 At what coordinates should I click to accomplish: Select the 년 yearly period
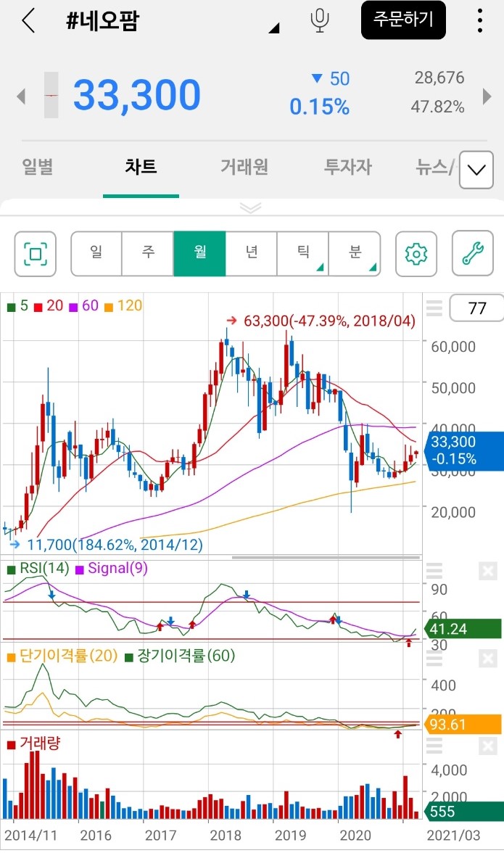tap(251, 254)
